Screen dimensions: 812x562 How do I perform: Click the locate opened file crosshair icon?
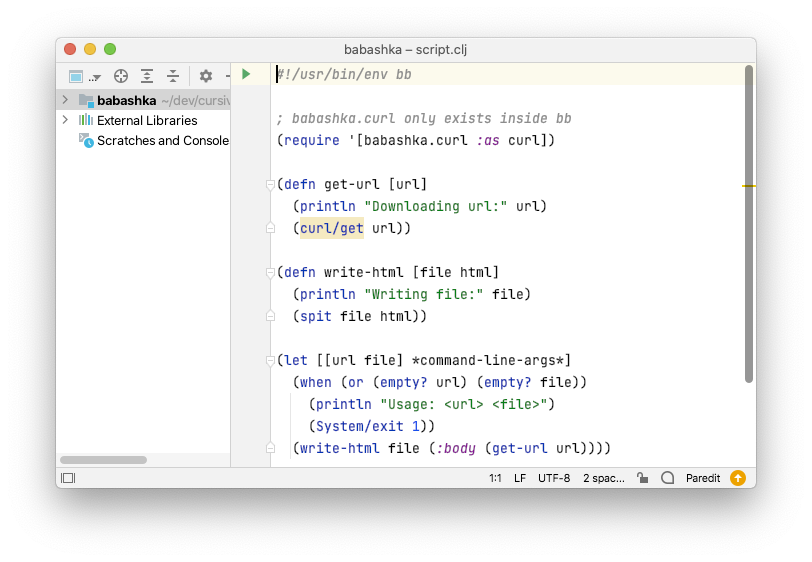pos(121,77)
